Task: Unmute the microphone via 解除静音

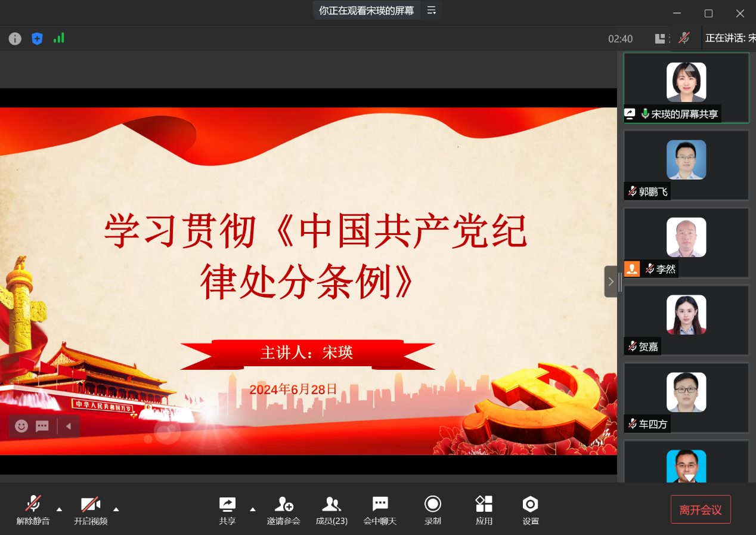Action: (33, 510)
